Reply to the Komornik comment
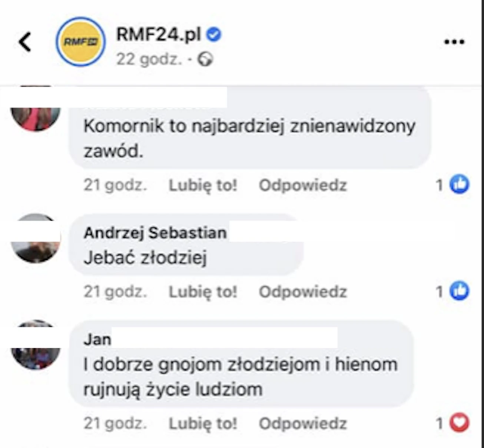 point(303,185)
